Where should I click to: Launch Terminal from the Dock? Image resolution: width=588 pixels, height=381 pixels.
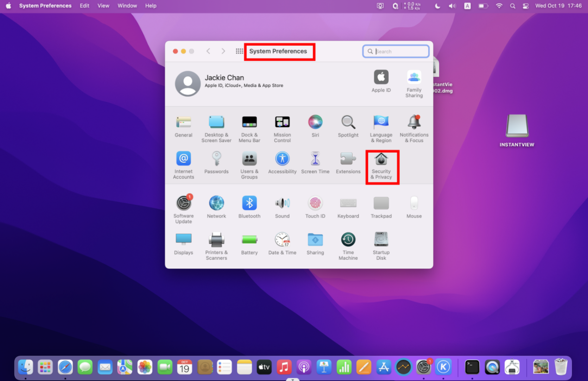[x=472, y=367]
